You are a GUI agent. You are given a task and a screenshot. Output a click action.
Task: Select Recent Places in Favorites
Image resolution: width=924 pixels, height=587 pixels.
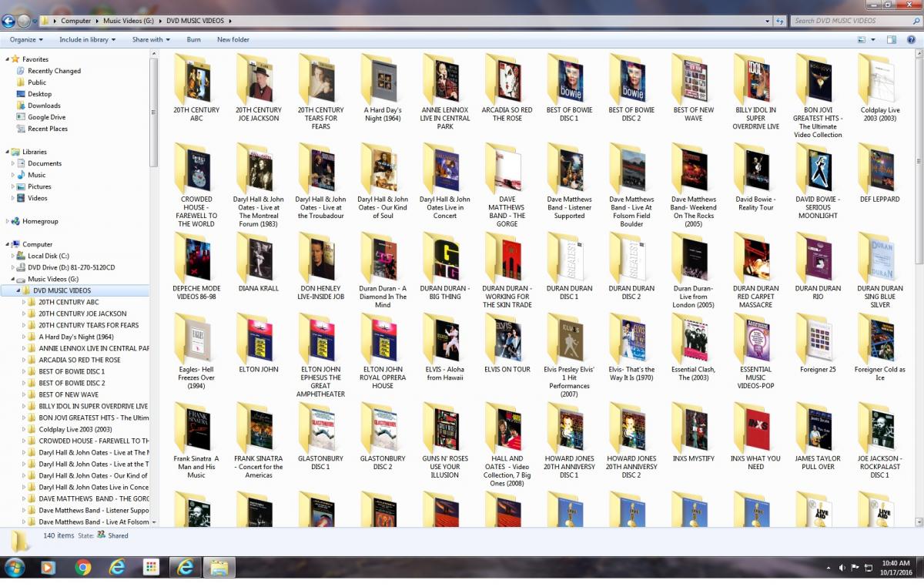(x=48, y=129)
